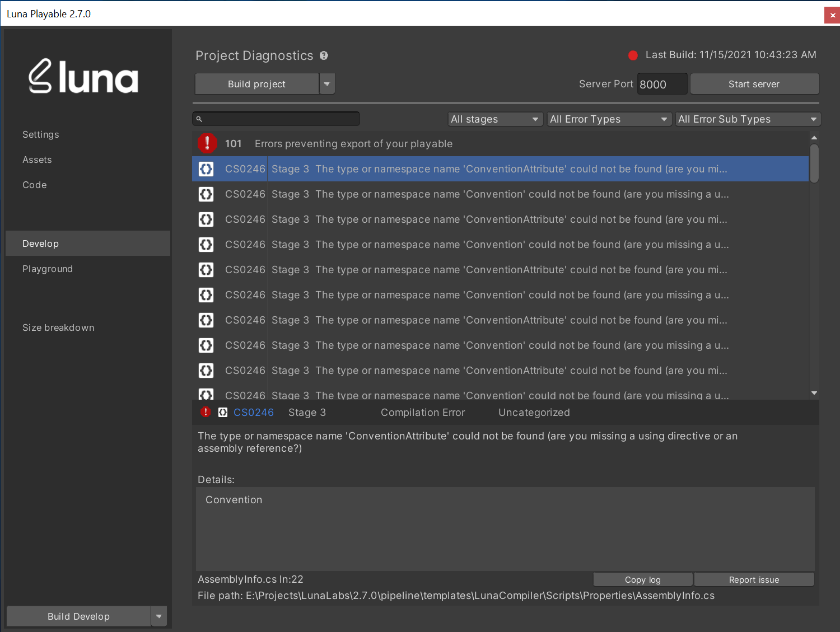Open the Code section

35,185
